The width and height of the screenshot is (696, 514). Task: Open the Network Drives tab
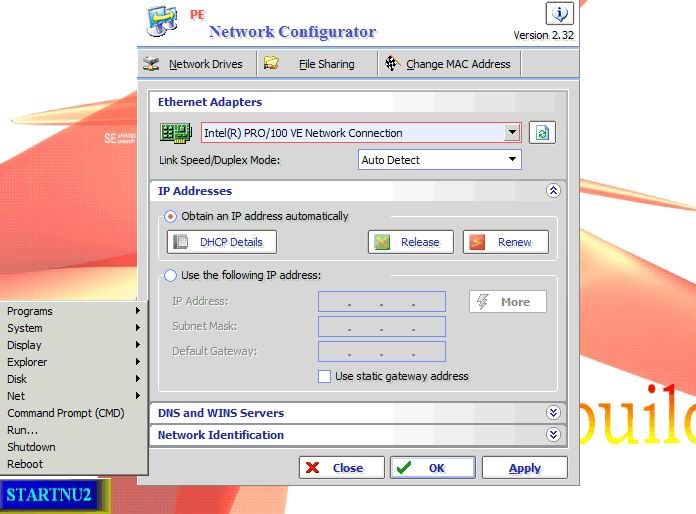198,64
